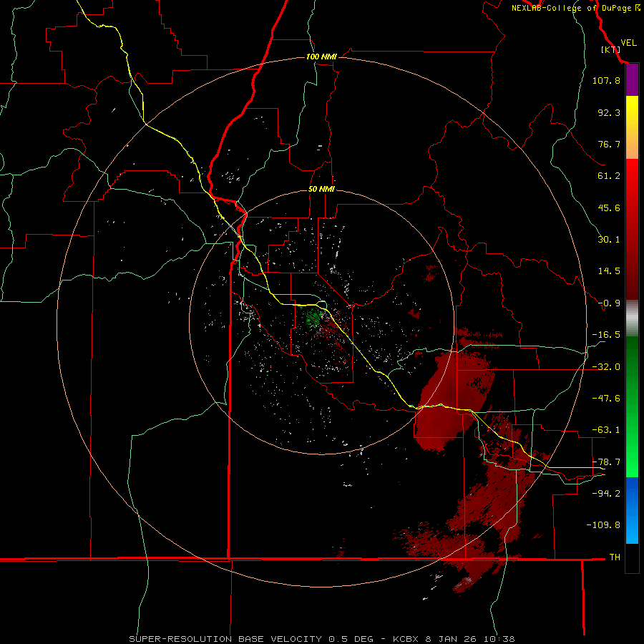Pick the gray near-zero segment of the color bar
644x644 pixels.
point(632,318)
